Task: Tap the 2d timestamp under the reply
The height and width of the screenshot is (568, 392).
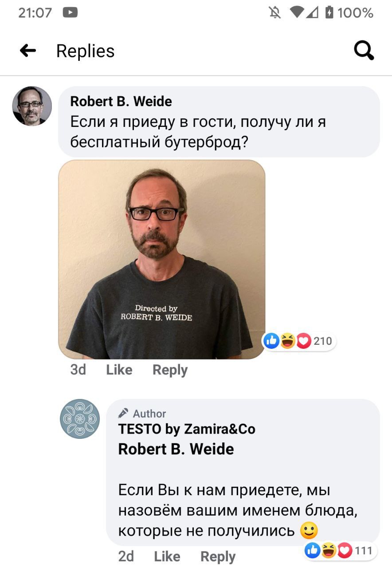Action: point(126,556)
